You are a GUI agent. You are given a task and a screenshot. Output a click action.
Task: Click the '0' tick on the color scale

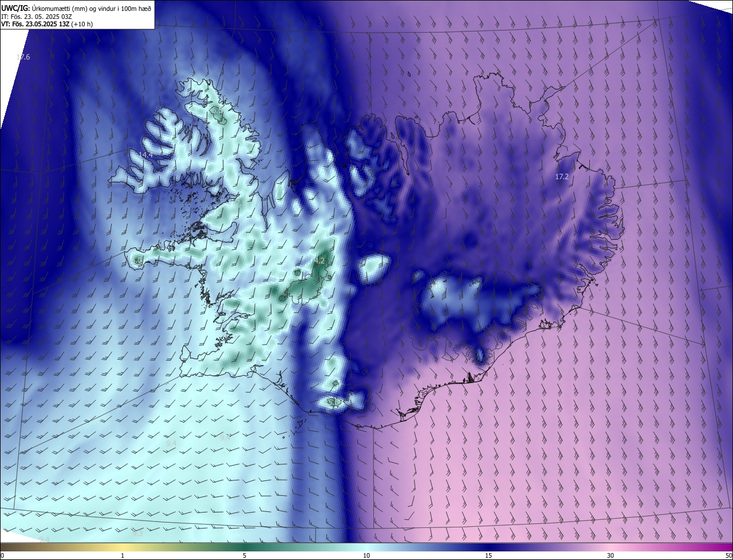[x=2, y=555]
